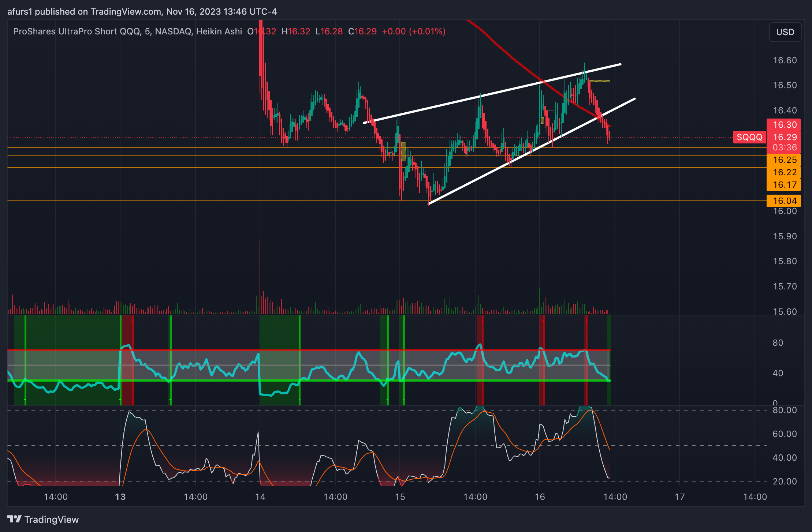Click the lower white trendline of the wedge
The image size is (812, 532).
click(532, 151)
